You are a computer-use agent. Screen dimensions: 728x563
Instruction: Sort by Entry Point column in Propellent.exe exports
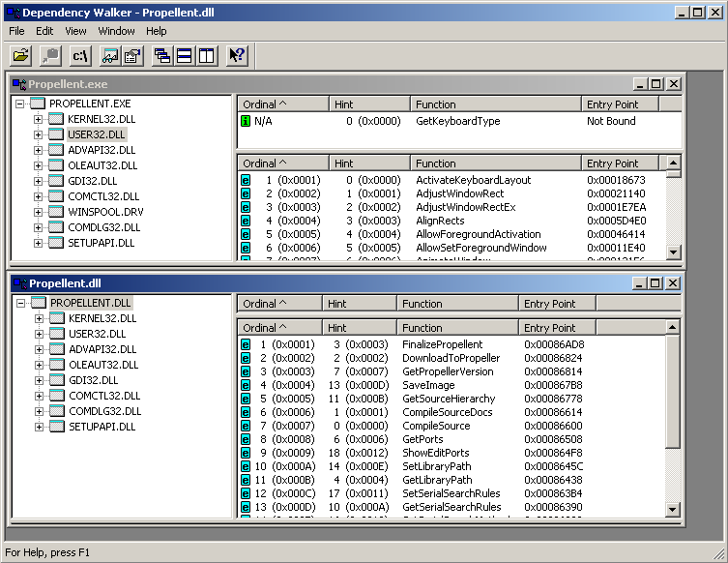[621, 163]
